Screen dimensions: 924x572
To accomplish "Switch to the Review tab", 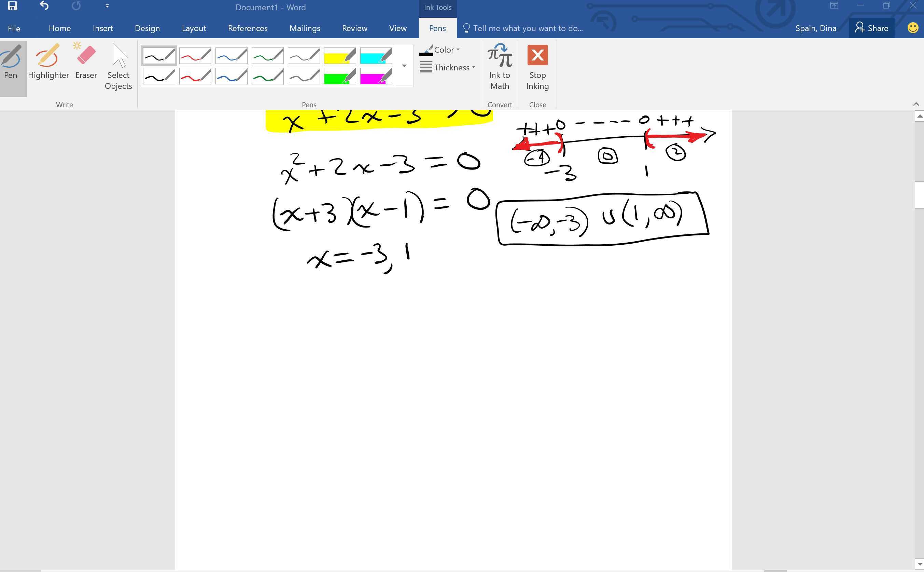I will point(354,28).
